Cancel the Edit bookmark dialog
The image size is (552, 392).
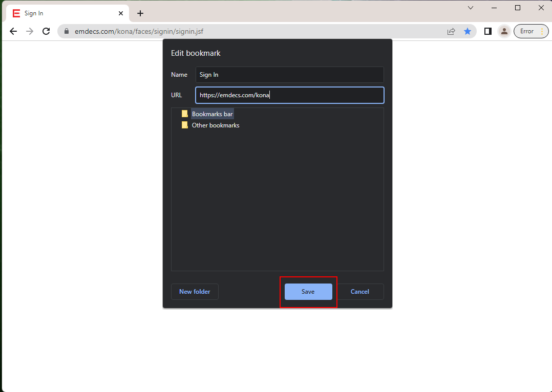pyautogui.click(x=360, y=292)
